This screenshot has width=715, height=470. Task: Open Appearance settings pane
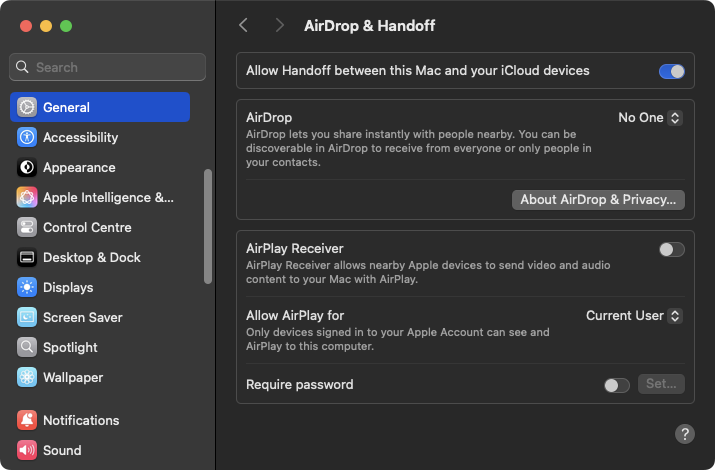pos(100,167)
